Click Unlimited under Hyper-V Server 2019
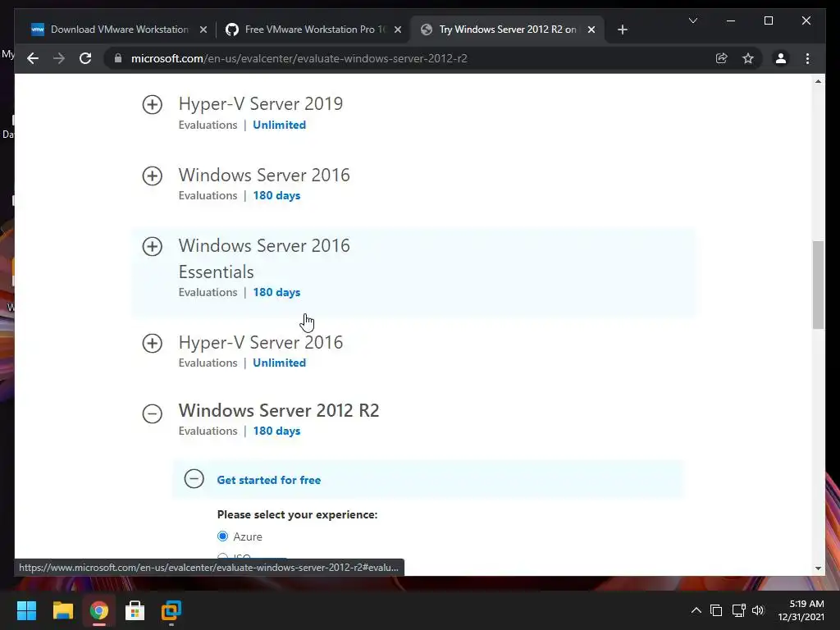840x630 pixels. tap(279, 125)
